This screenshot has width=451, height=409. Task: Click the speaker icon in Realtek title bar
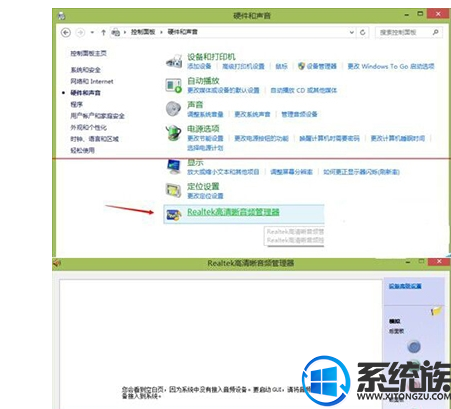click(57, 263)
